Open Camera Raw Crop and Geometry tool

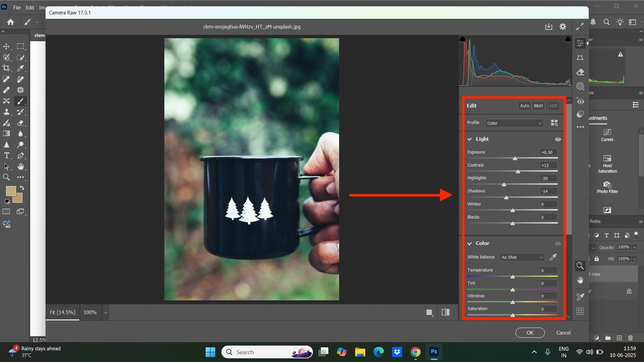tap(580, 58)
